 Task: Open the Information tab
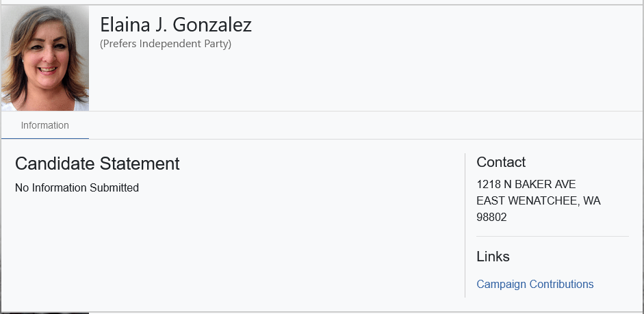tap(44, 126)
